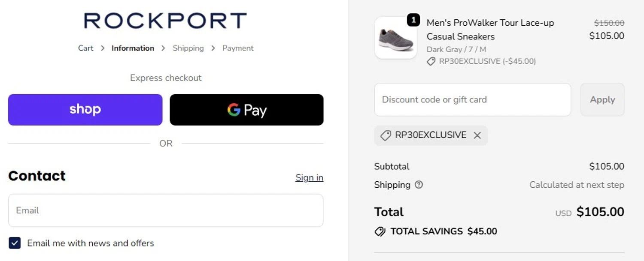Click the discount tag icon under product

click(431, 62)
